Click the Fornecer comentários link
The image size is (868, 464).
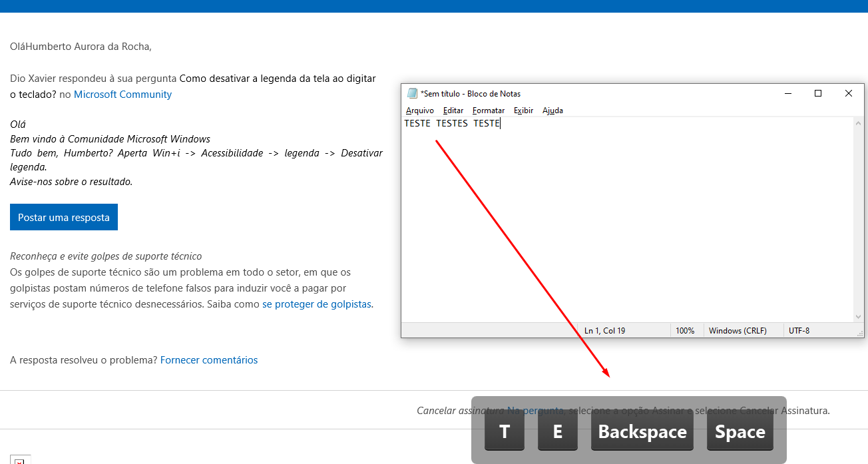[x=209, y=360]
